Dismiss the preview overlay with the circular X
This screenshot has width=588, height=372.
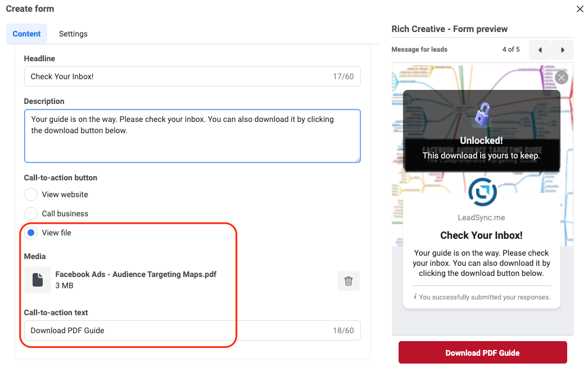(x=561, y=77)
